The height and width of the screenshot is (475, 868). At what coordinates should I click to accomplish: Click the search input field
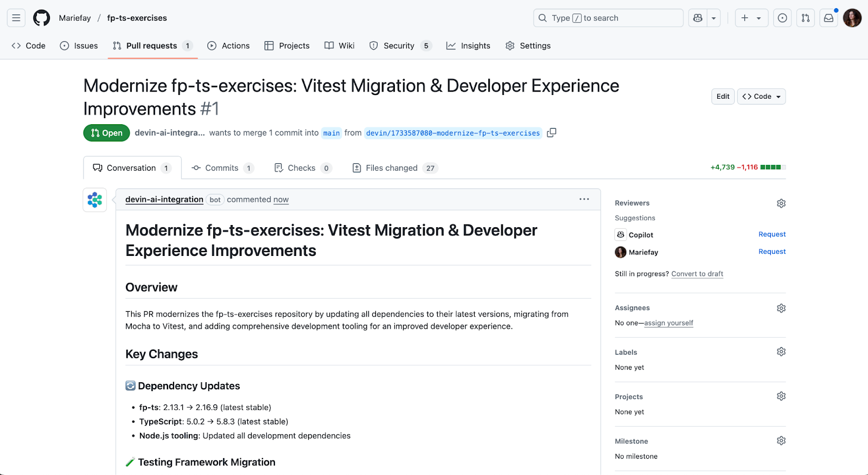point(608,18)
